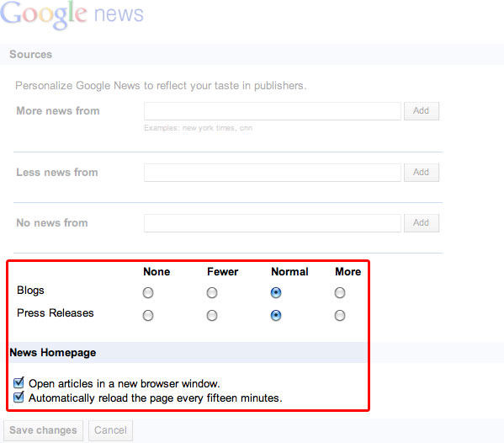The height and width of the screenshot is (443, 504).
Task: Click the None column header
Action: [x=157, y=271]
